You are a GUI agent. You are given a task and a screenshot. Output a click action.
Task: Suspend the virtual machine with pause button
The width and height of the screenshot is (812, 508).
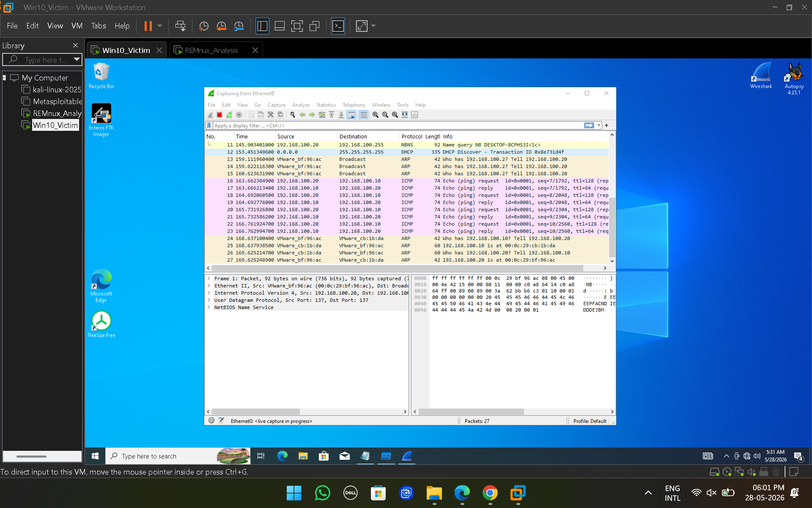click(148, 26)
